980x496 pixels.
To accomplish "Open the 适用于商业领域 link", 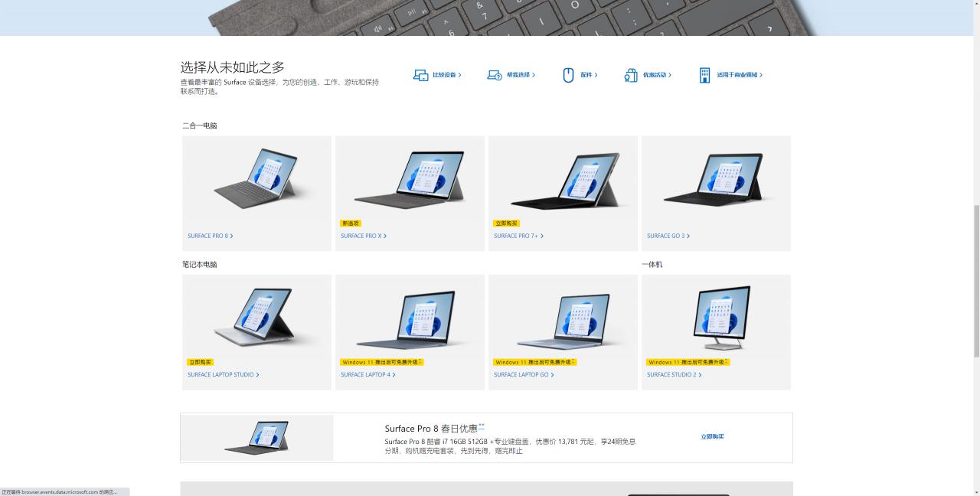I will pos(740,75).
